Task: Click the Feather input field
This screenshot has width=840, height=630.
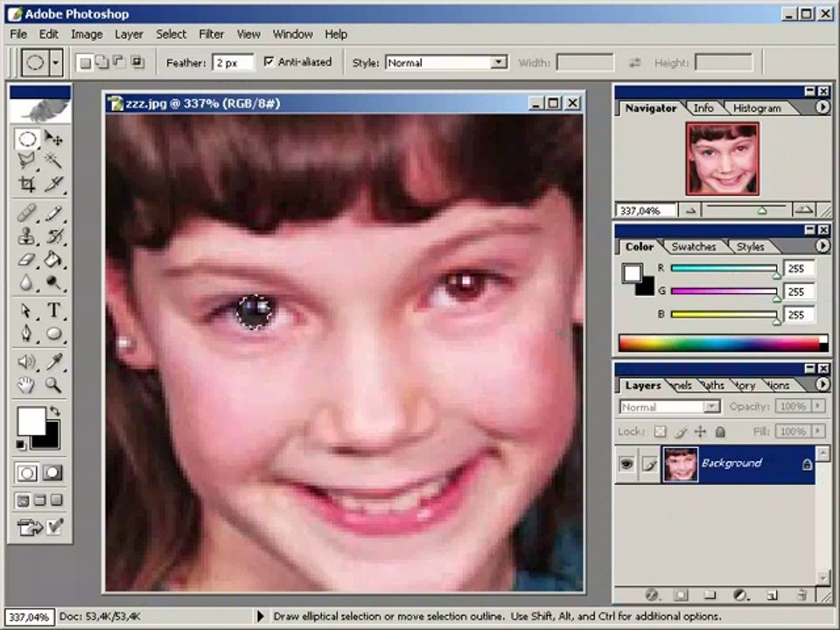Action: pos(233,63)
